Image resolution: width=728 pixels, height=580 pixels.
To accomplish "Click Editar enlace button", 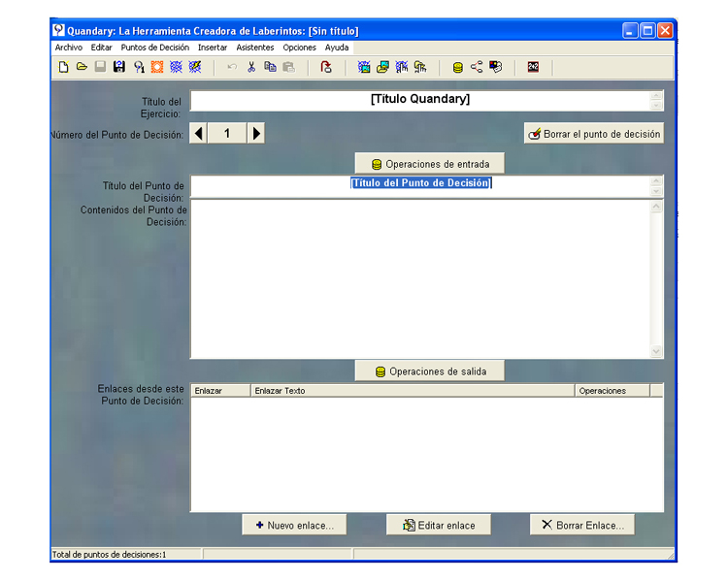I will click(x=439, y=526).
